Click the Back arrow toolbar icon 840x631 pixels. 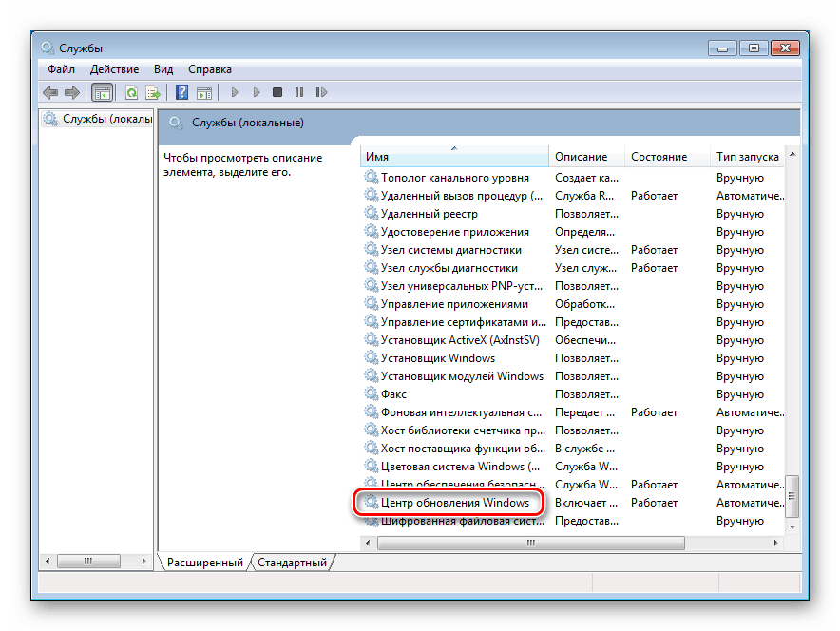tap(50, 93)
